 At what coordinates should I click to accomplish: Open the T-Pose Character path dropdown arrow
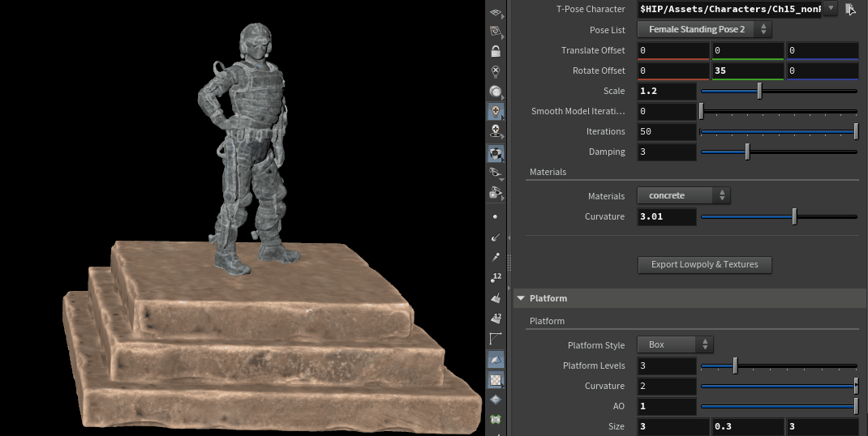831,9
